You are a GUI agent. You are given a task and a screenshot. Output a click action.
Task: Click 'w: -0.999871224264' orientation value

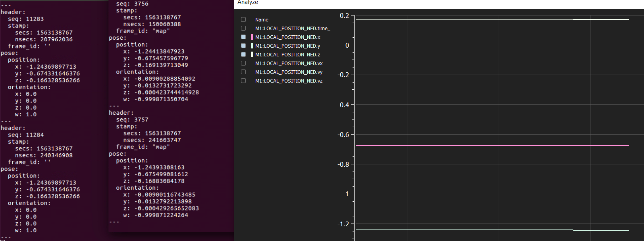(156, 215)
